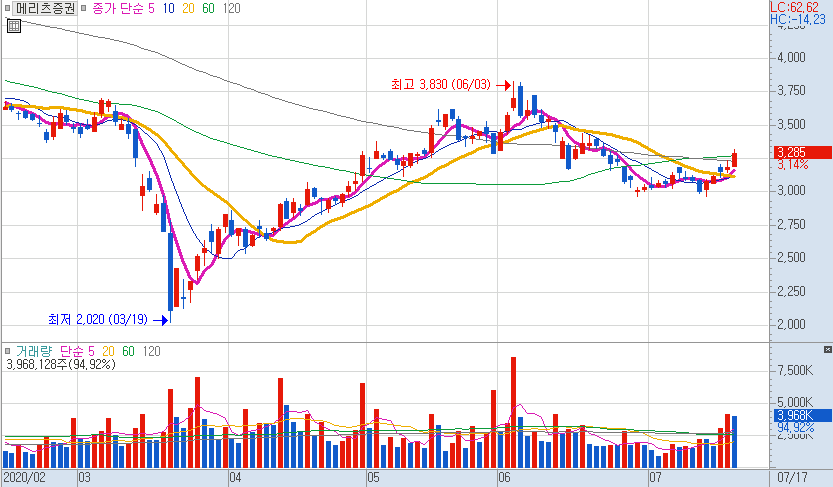
Task: Click the 3,968K volume tag
Action: [x=802, y=415]
